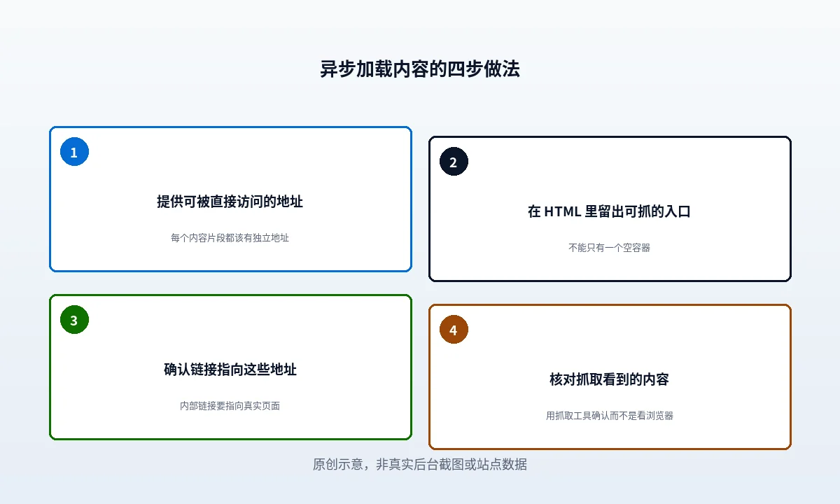Image resolution: width=840 pixels, height=504 pixels.
Task: Click the green number 3 circle badge
Action: pos(74,320)
